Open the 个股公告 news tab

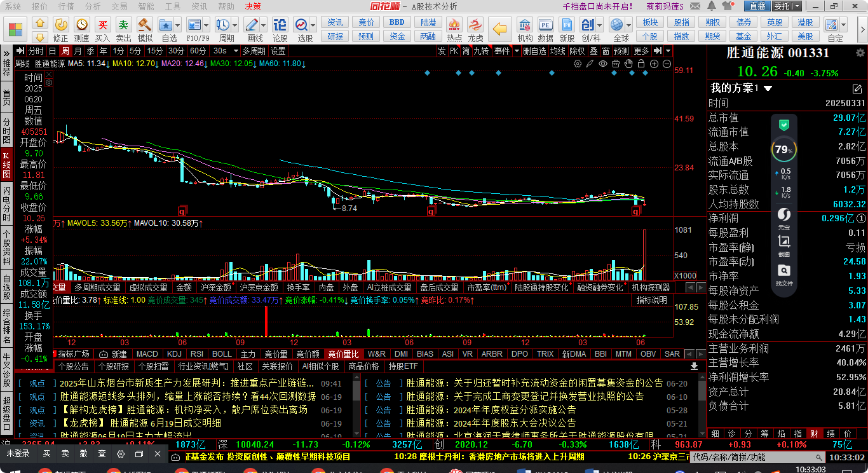point(74,366)
